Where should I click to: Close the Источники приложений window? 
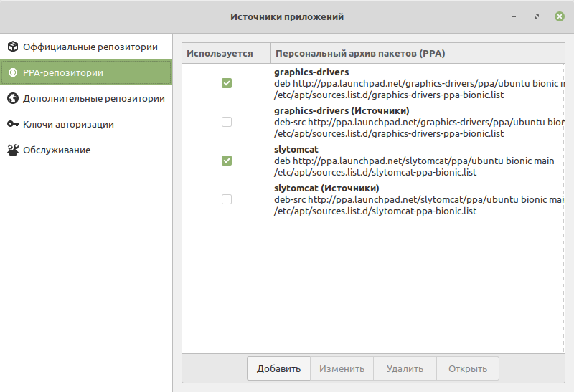pos(560,16)
